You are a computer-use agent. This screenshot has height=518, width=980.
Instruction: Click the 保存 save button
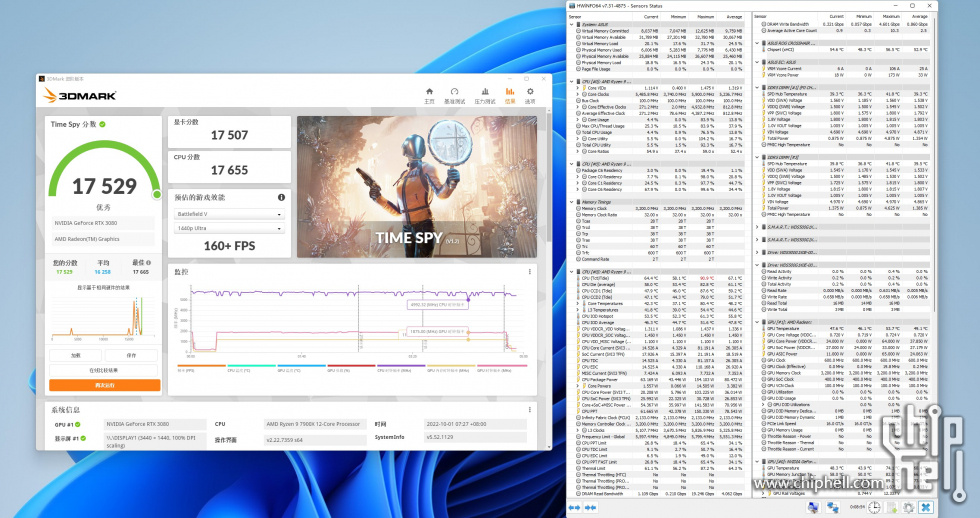pyautogui.click(x=131, y=355)
